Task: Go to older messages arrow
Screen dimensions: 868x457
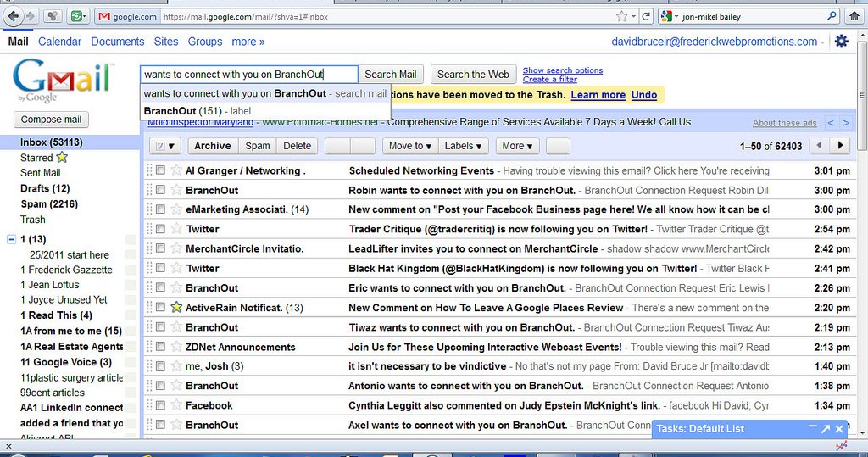Action: [840, 146]
